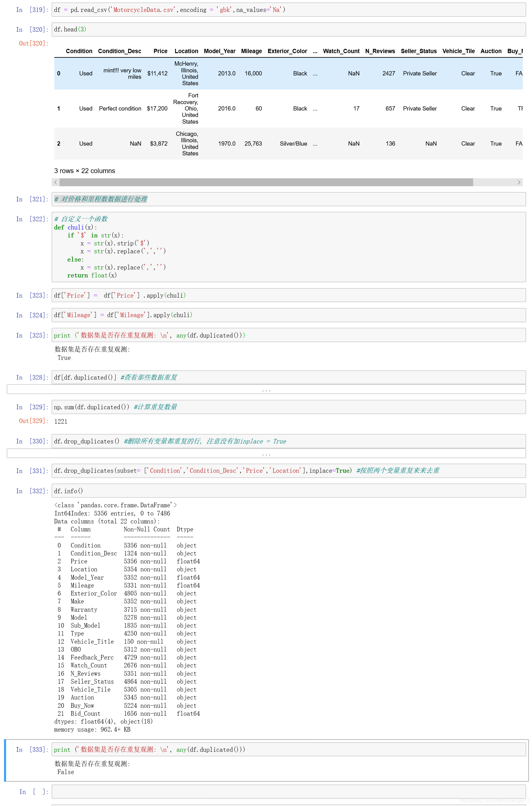Click the Exterior_Color column header
The image size is (532, 806).
point(288,51)
